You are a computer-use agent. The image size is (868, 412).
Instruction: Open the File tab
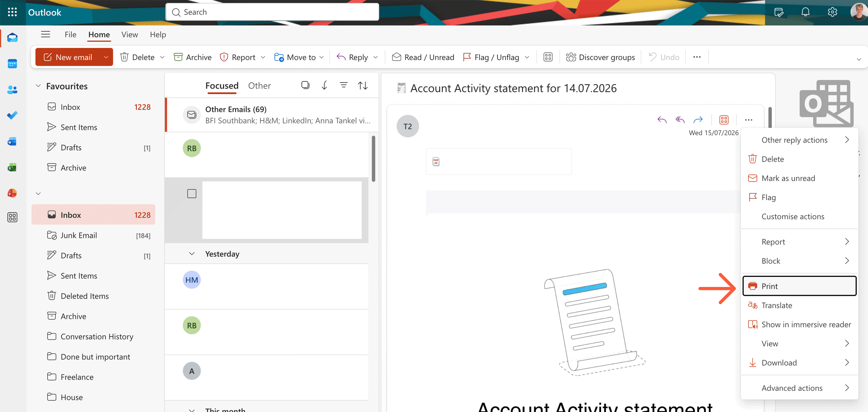71,34
